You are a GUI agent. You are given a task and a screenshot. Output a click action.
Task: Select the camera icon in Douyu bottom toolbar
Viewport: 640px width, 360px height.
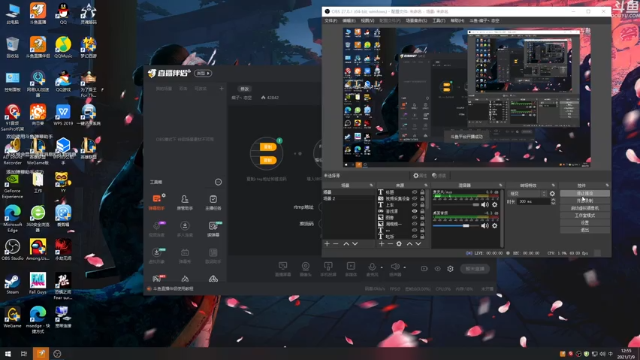pos(305,269)
